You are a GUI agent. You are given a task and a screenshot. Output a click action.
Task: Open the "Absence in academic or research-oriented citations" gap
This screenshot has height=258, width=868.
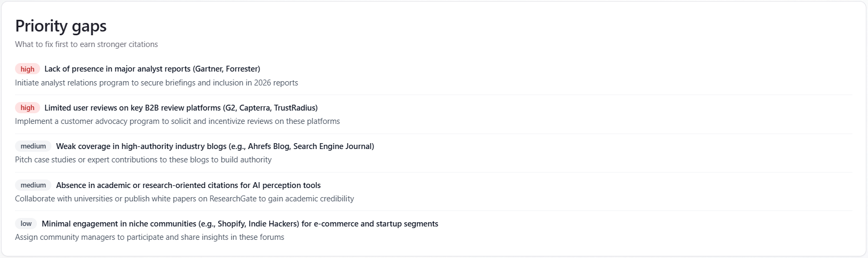tap(188, 185)
